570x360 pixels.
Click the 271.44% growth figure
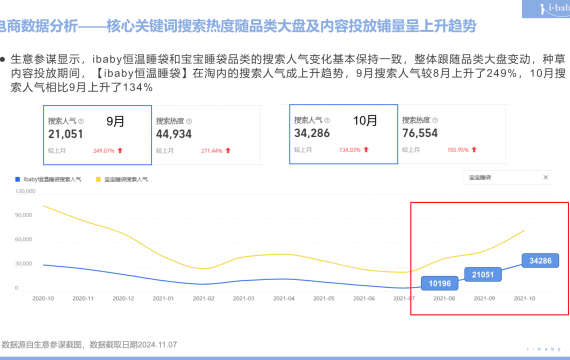[212, 151]
